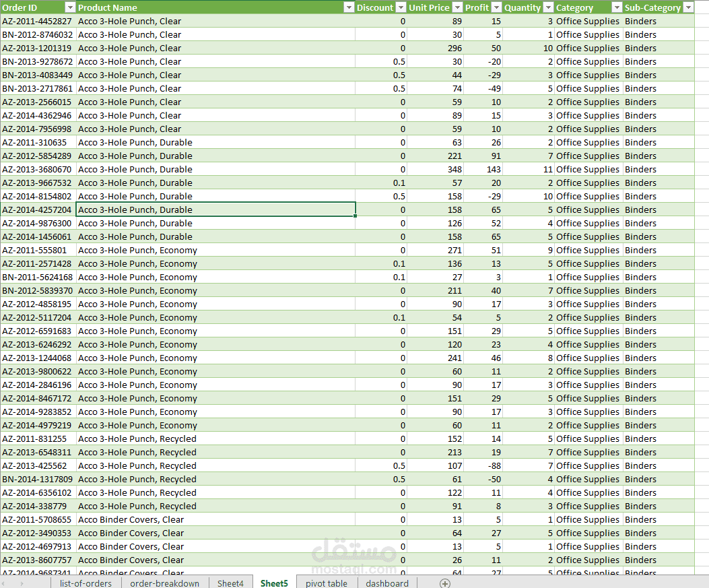709x588 pixels.
Task: Click Order ID column header text
Action: click(20, 7)
